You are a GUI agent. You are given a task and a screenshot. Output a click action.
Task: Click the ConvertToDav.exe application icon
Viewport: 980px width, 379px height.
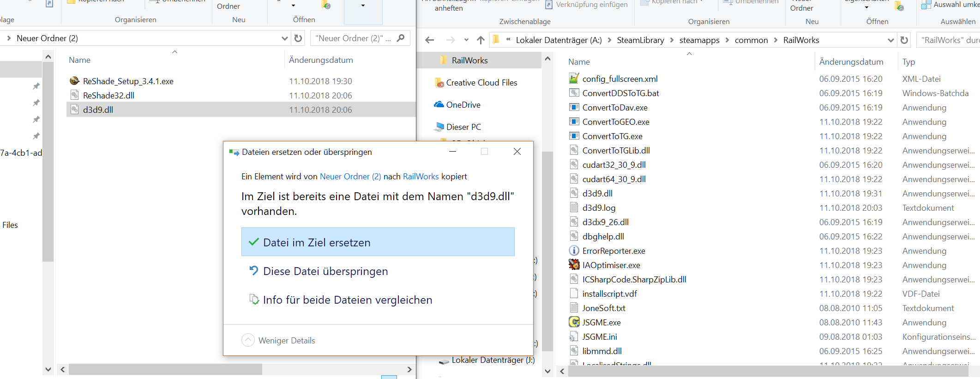point(574,107)
